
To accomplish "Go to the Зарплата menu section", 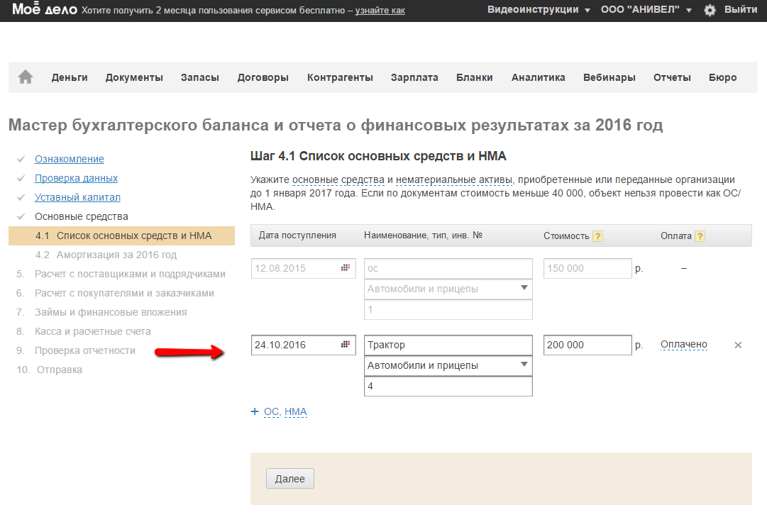I will coord(414,77).
